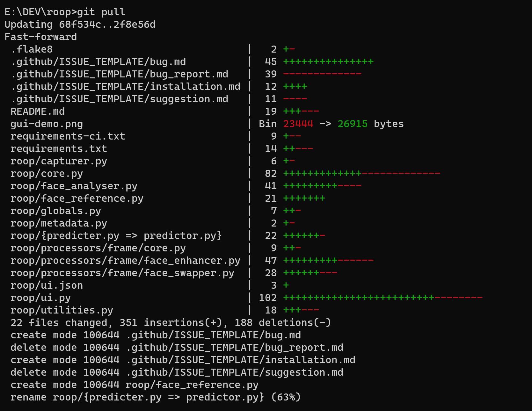The image size is (532, 411).
Task: Click roop/ui.py change count 102
Action: coord(268,298)
